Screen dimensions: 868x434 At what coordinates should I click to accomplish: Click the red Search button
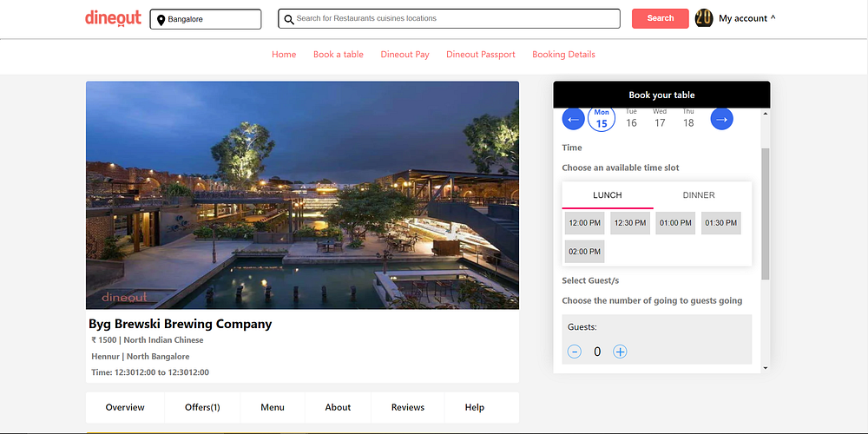661,18
